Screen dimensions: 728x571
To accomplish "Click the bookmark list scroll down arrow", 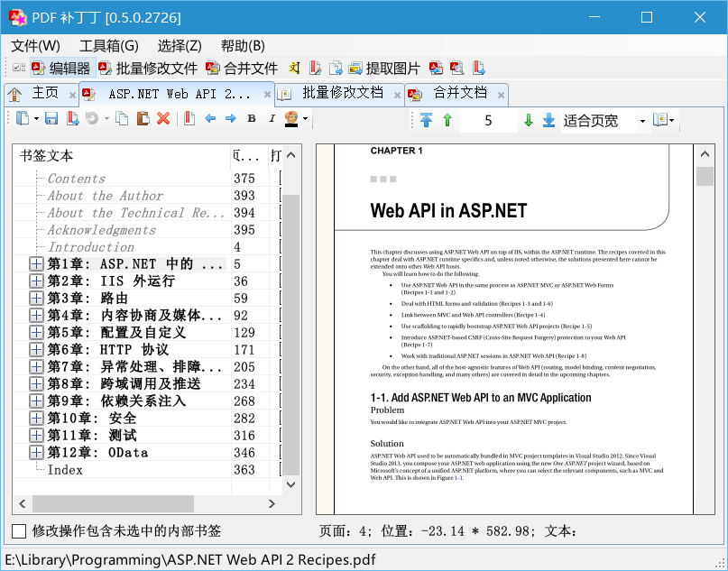I will coord(291,484).
